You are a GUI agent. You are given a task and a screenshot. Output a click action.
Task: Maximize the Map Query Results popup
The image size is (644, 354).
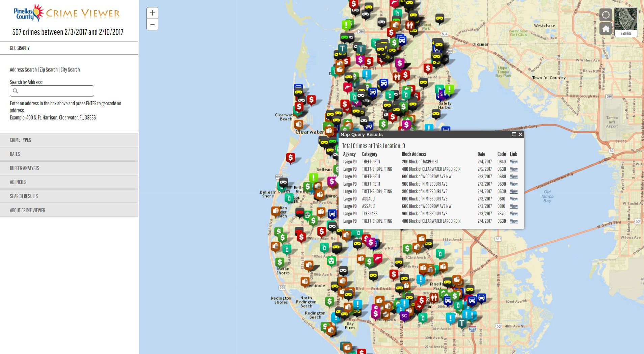pyautogui.click(x=514, y=134)
